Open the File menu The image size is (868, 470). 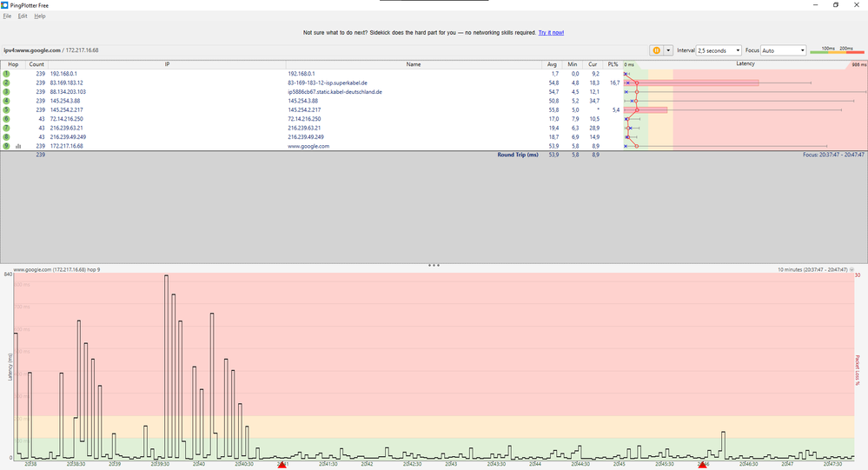coord(7,16)
